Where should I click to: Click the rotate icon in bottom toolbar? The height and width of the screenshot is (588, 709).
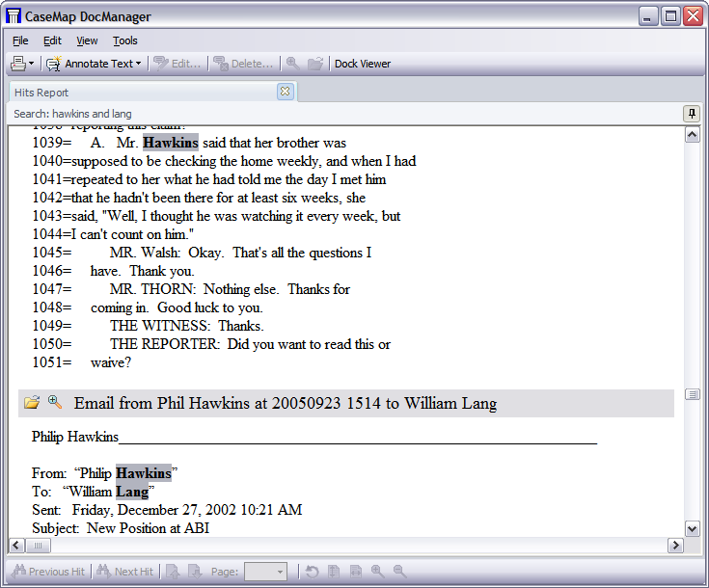[312, 572]
